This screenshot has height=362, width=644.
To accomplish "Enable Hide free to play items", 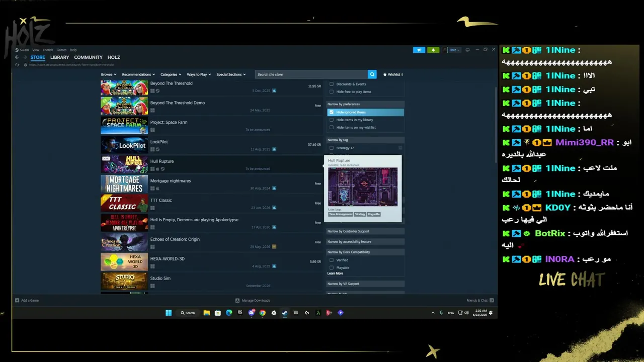I will click(x=332, y=92).
